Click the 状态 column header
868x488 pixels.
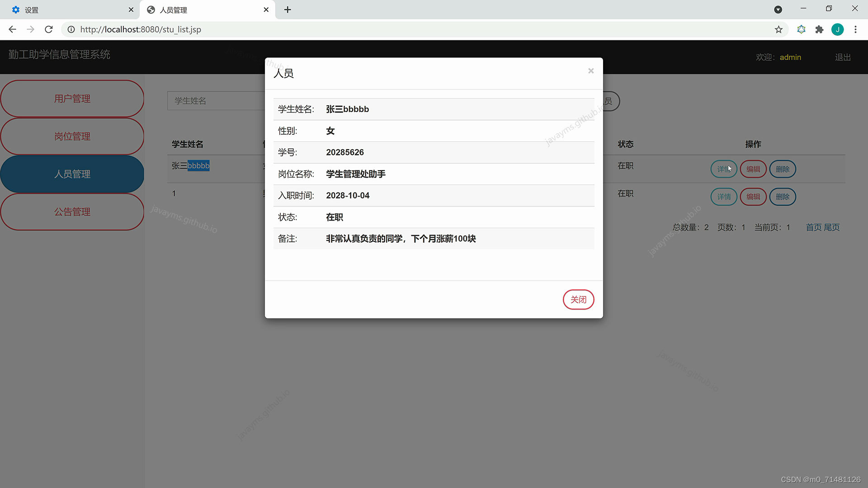coord(626,144)
